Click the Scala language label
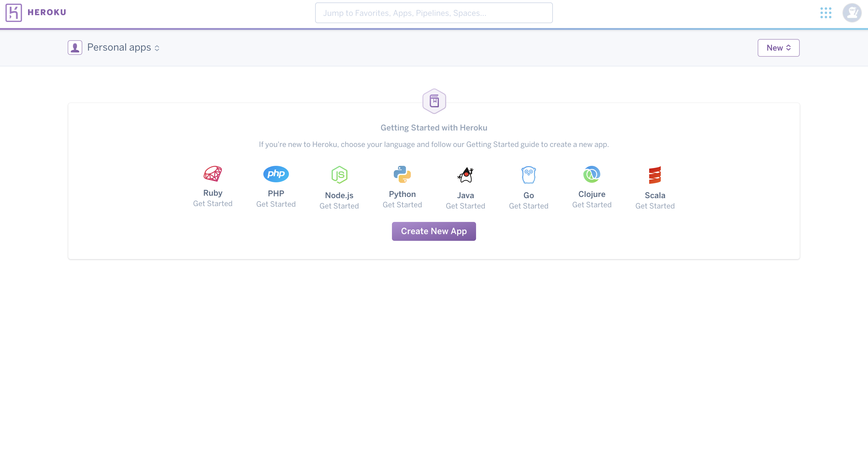Image resolution: width=868 pixels, height=453 pixels. pos(655,195)
